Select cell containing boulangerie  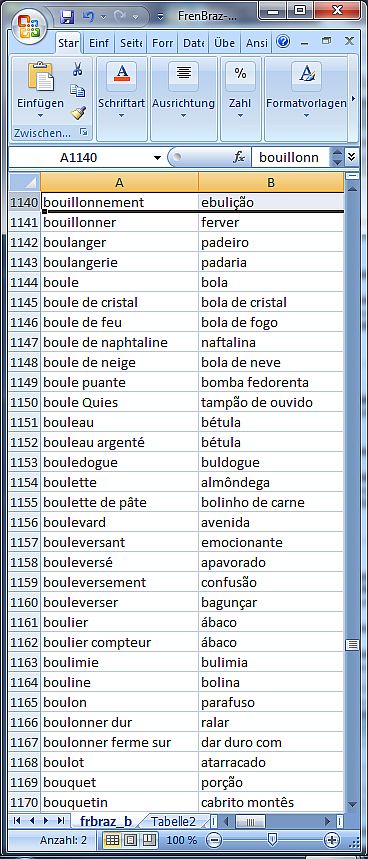pyautogui.click(x=119, y=262)
